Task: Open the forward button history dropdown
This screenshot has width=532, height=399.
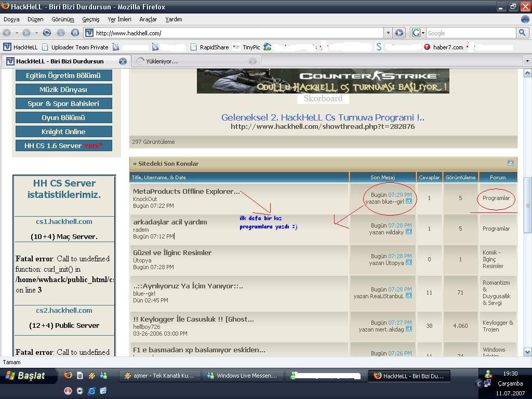Action: pyautogui.click(x=36, y=33)
